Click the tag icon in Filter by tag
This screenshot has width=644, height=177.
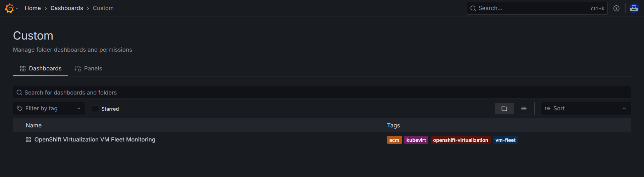(x=20, y=109)
